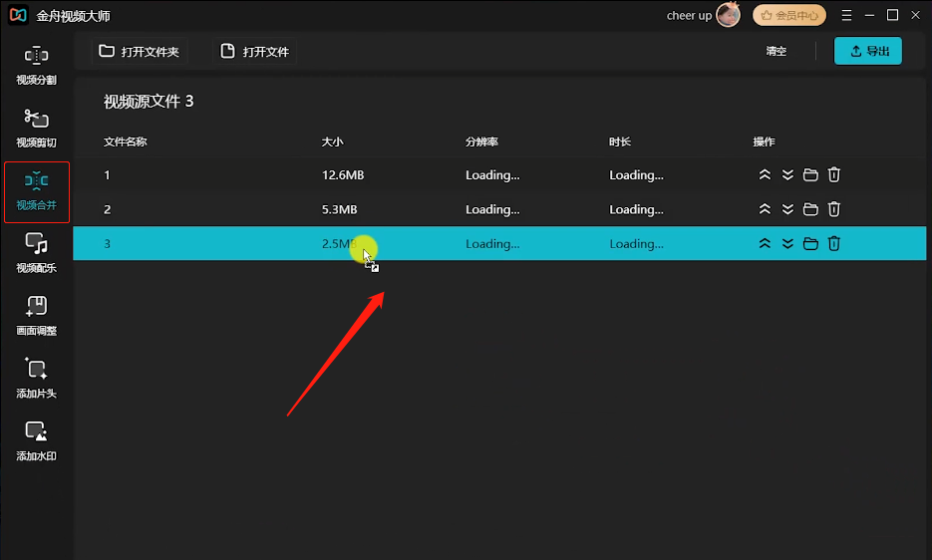The image size is (932, 560).
Task: Select file name 3 in highlighted row
Action: pyautogui.click(x=107, y=244)
